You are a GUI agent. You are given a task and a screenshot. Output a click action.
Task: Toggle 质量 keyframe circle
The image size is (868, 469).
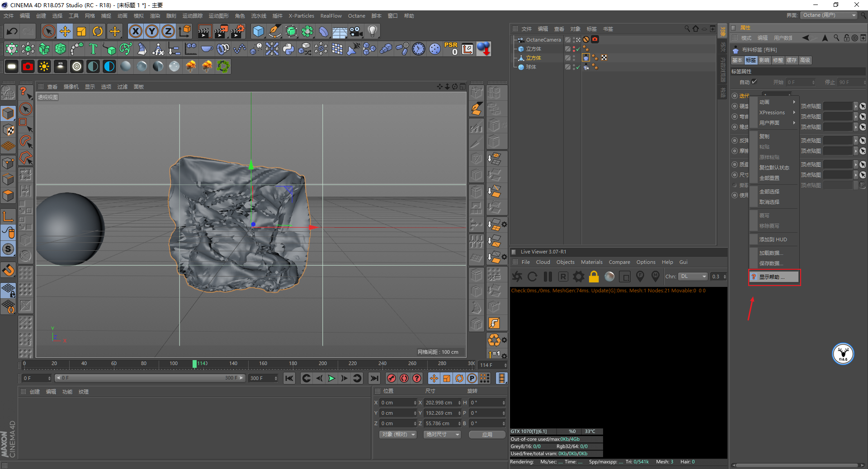(x=735, y=164)
